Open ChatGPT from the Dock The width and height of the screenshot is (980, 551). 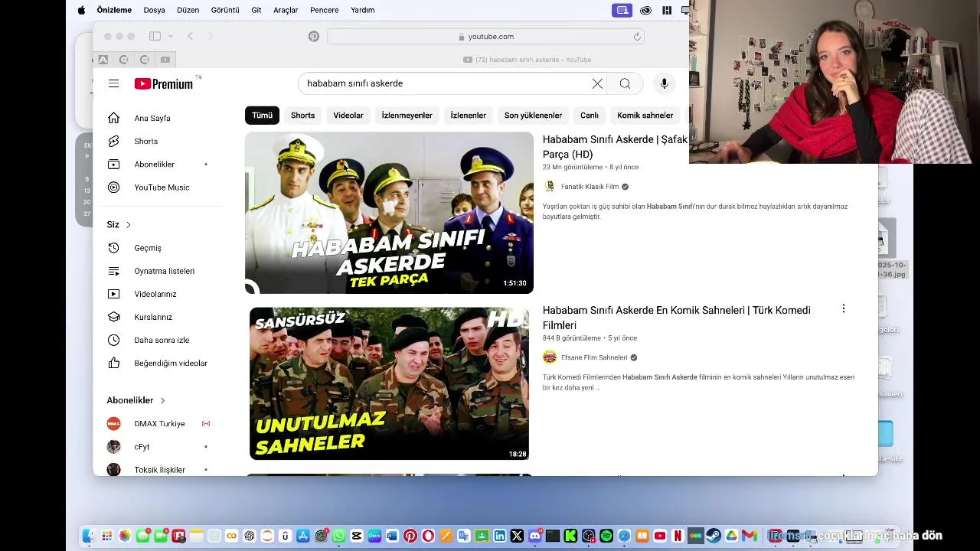250,536
